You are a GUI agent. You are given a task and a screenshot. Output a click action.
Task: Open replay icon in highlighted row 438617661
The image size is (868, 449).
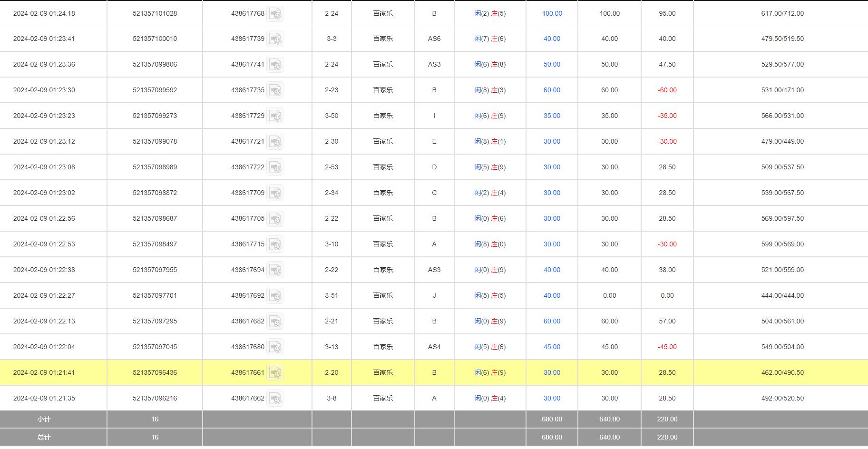click(275, 373)
